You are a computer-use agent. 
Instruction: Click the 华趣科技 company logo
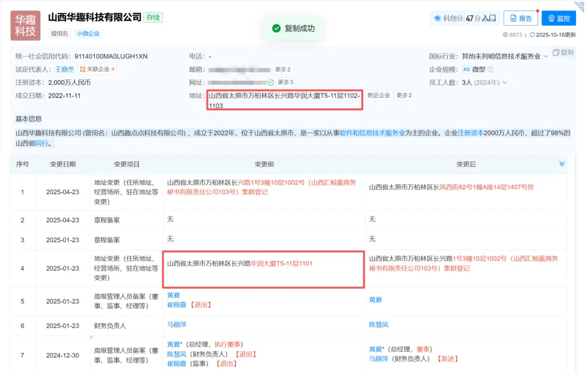26,26
